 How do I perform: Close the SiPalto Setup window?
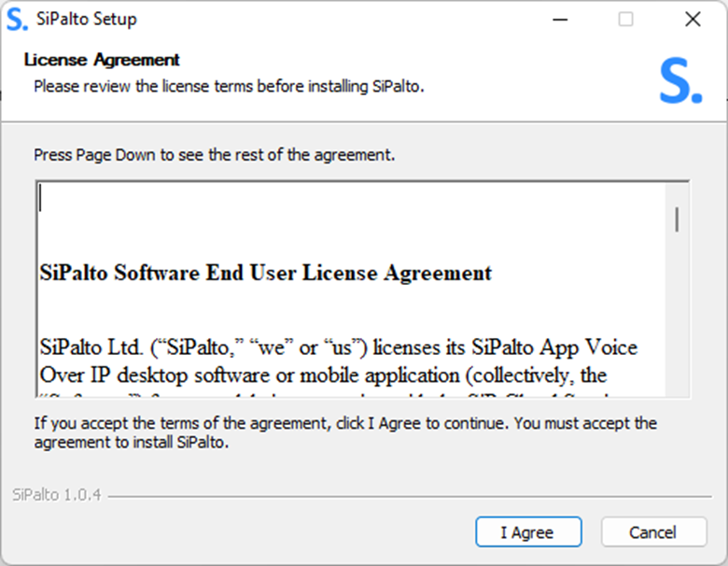[x=693, y=20]
